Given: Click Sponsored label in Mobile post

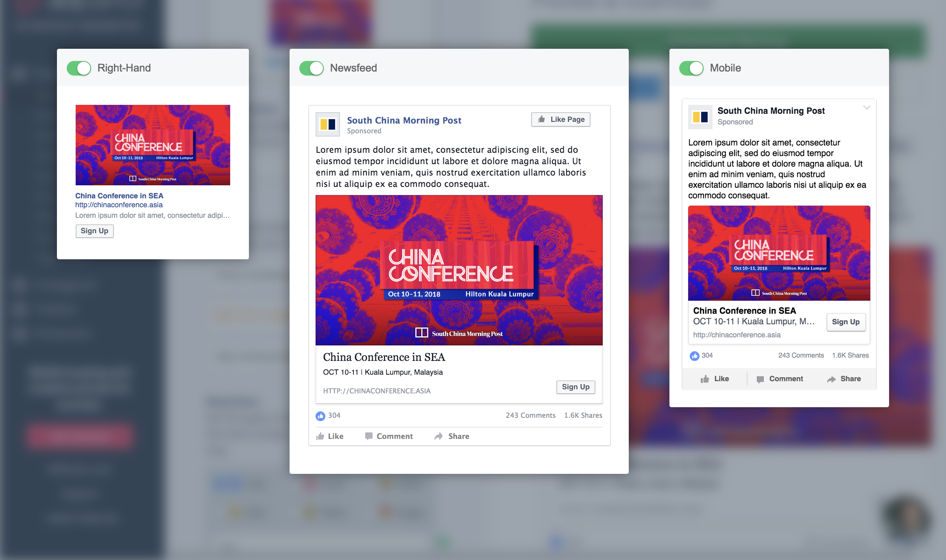Looking at the screenshot, I should 735,122.
